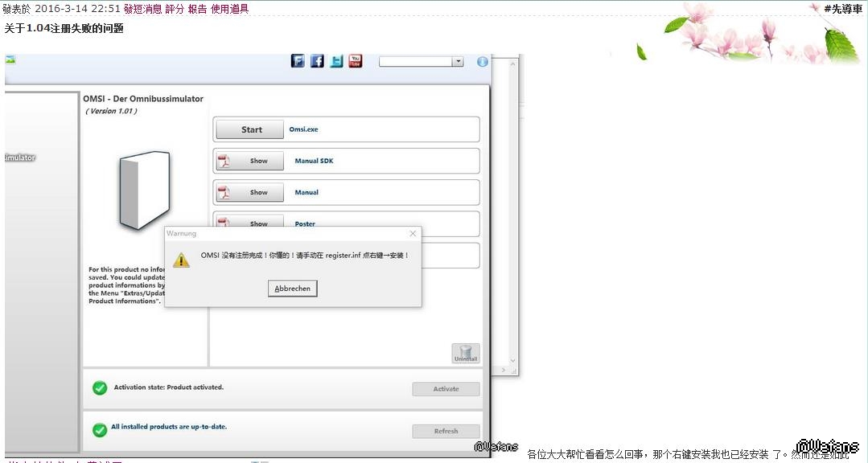Image resolution: width=868 pixels, height=463 pixels.
Task: Click the white OMSI product box image
Action: pos(145,190)
